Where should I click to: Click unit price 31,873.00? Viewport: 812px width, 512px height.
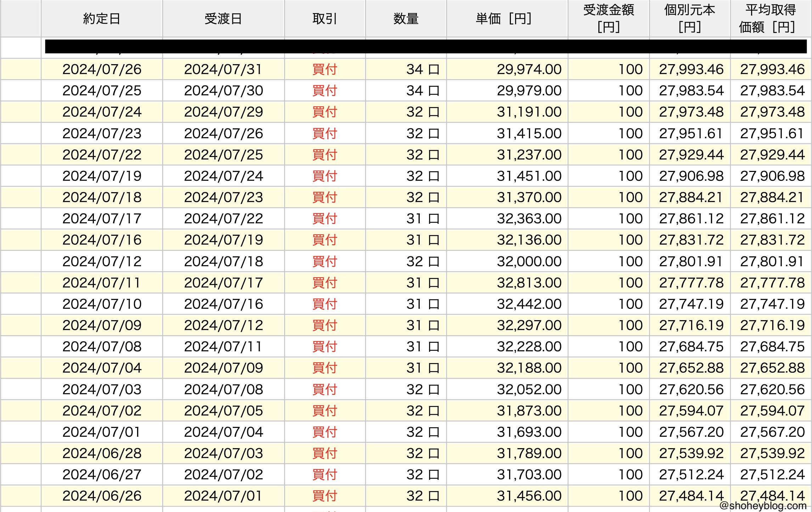click(529, 411)
